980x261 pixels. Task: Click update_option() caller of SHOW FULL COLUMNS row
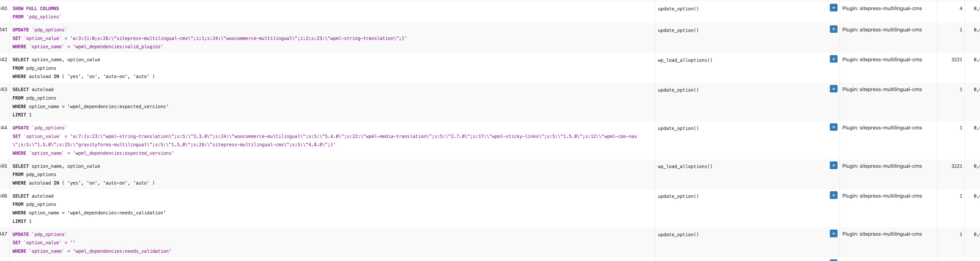point(678,9)
